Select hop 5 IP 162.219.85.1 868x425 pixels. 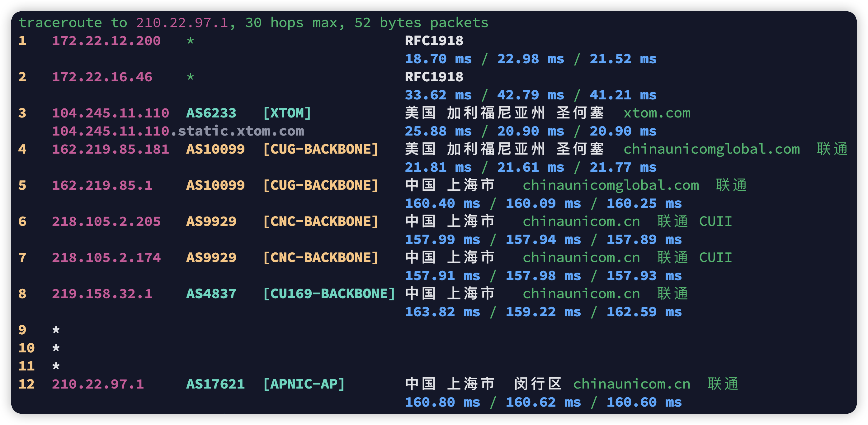[102, 185]
